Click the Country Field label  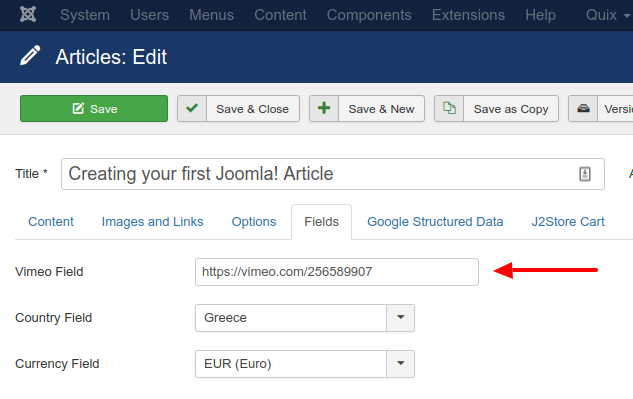[x=54, y=318]
